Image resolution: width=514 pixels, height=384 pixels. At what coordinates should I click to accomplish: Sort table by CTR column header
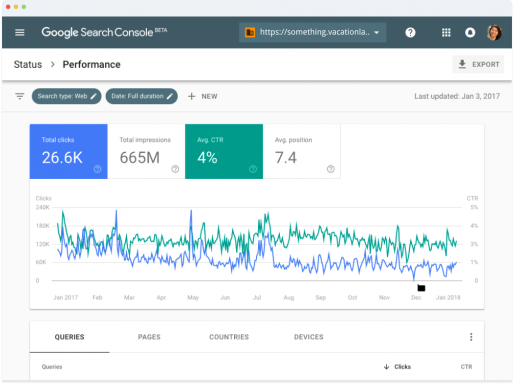tap(466, 367)
